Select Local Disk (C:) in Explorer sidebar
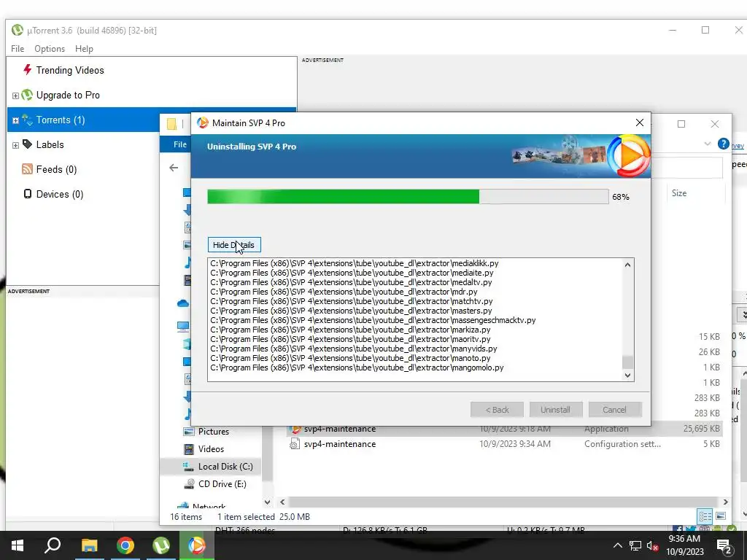This screenshot has width=747, height=560. pyautogui.click(x=225, y=467)
